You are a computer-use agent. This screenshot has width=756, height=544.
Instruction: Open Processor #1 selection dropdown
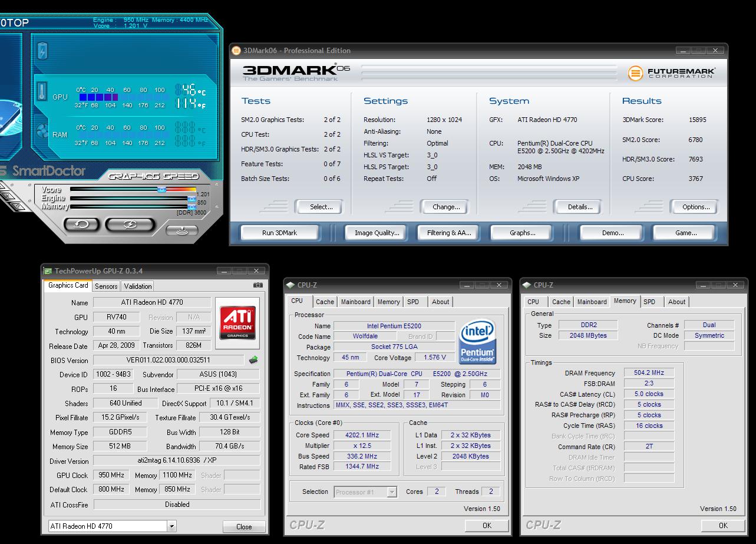coord(365,492)
